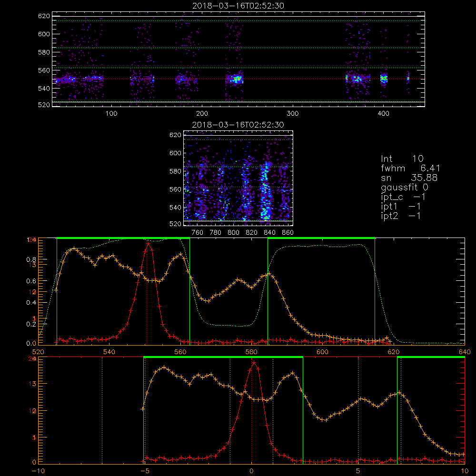Click y-axis label 540 of the top image
The image size is (476, 476).
pos(44,89)
